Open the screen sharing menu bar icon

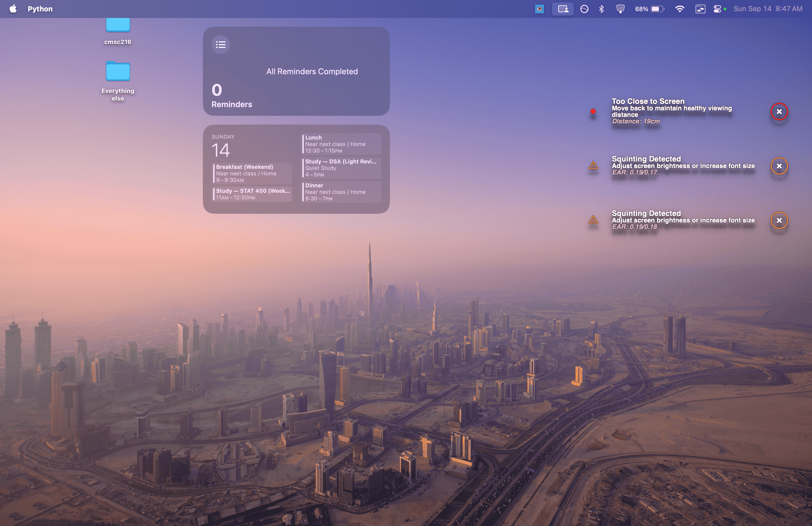pyautogui.click(x=563, y=9)
